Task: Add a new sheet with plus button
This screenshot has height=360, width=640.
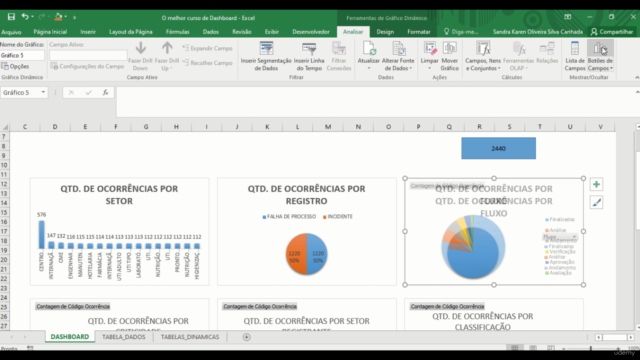Action: 247,337
